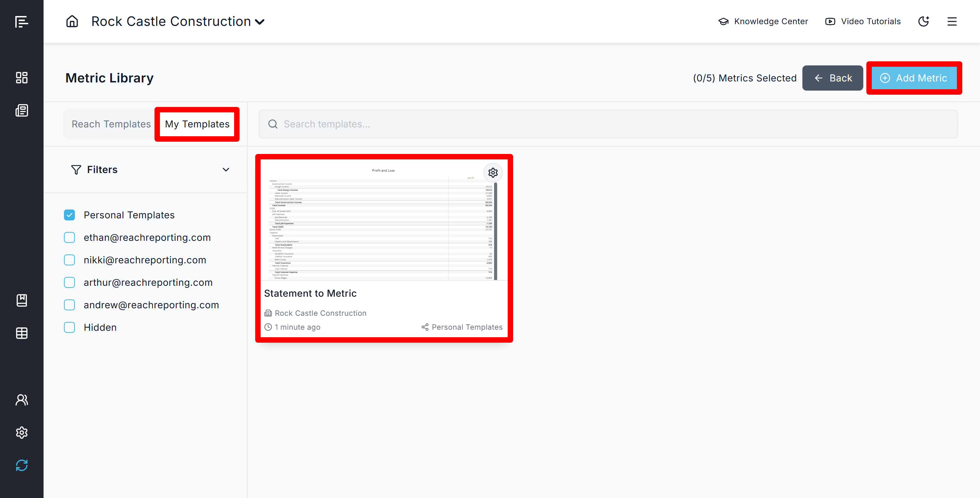Open the users icon in sidebar
Image resolution: width=980 pixels, height=498 pixels.
[22, 400]
